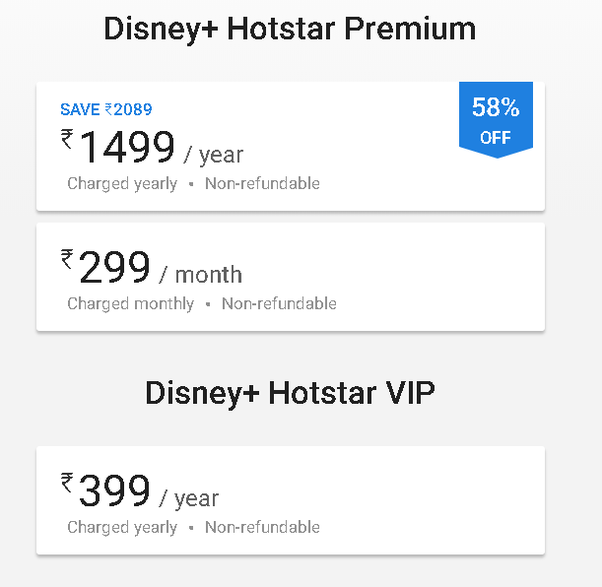Click "Non-refundable" in the ₹1499 plan card
Screen dimensions: 602x587
(x=262, y=183)
